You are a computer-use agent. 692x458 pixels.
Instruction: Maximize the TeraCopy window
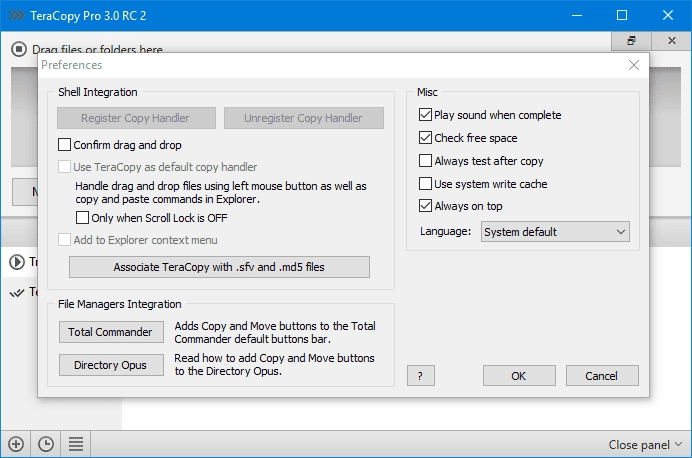622,15
